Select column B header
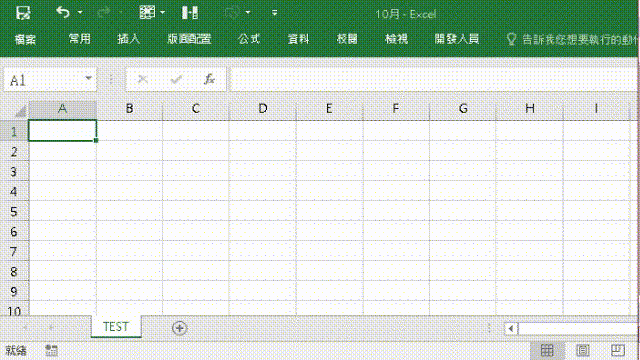 (x=129, y=109)
